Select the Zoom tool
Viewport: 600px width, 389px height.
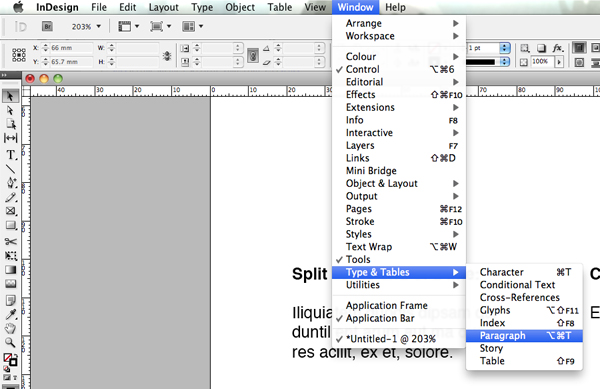[10, 342]
